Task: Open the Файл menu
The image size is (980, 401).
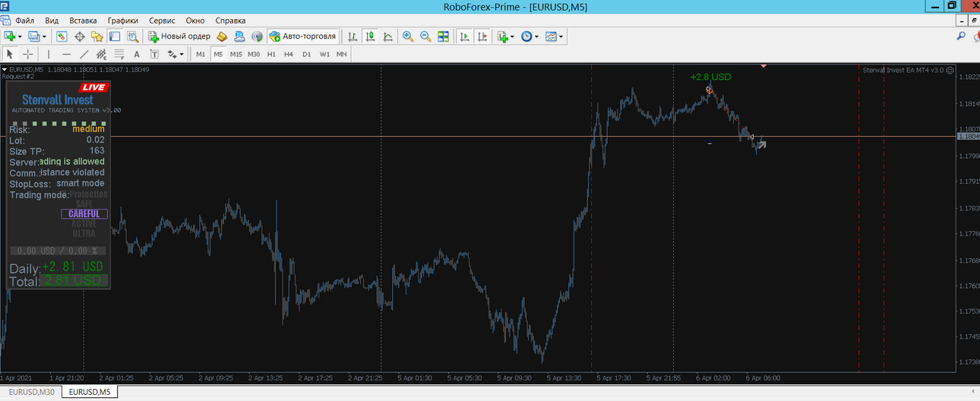Action: click(25, 21)
